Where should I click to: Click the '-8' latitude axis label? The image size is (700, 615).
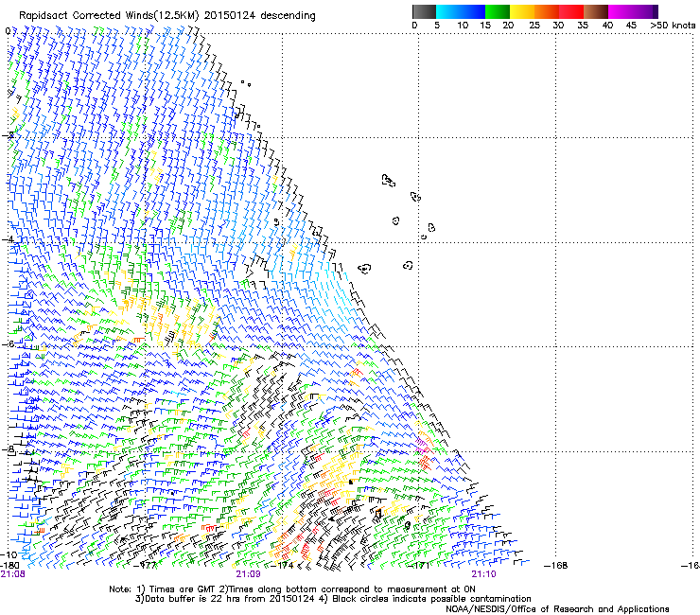(x=8, y=449)
